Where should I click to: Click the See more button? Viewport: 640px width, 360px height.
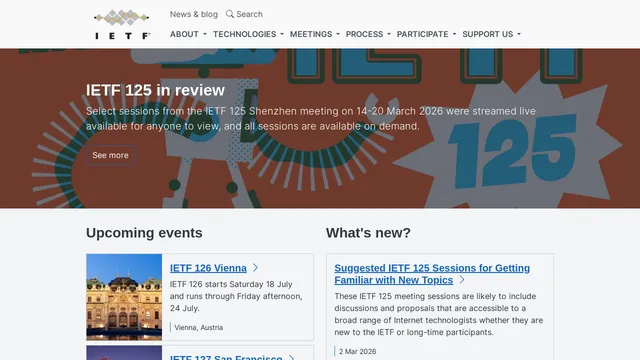(110, 155)
